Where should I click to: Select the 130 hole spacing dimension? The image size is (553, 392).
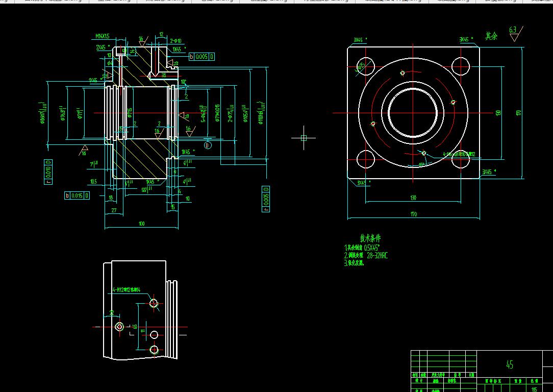pos(413,198)
